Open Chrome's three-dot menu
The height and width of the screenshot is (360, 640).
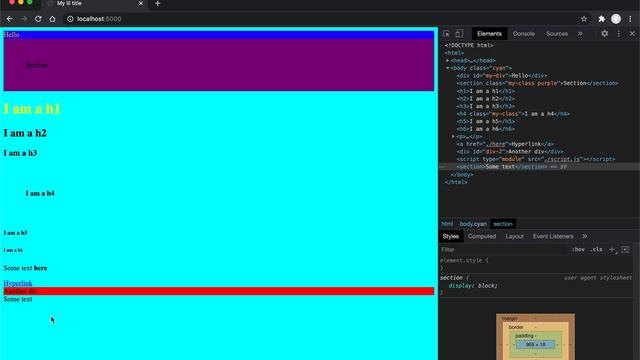(x=630, y=19)
